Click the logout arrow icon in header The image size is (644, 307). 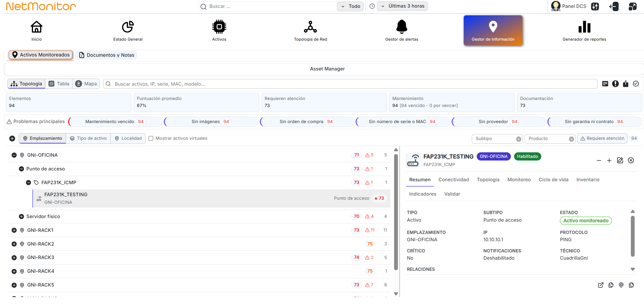(x=614, y=6)
